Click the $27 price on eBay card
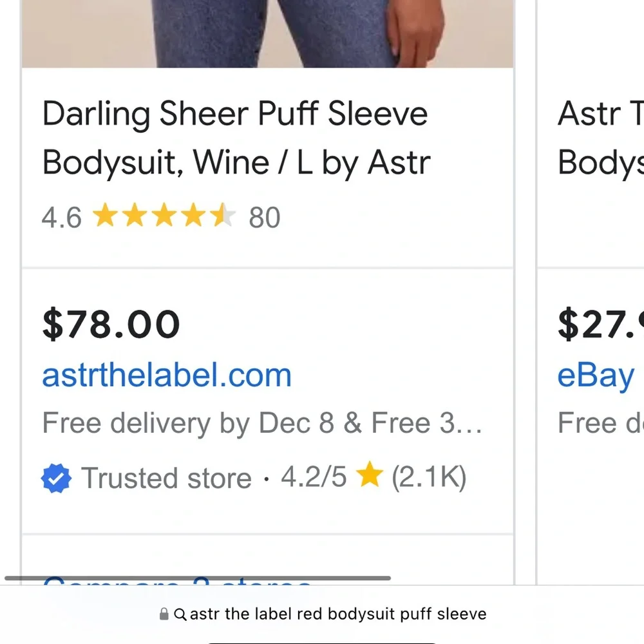Viewport: 644px width, 644px height. coord(600,325)
